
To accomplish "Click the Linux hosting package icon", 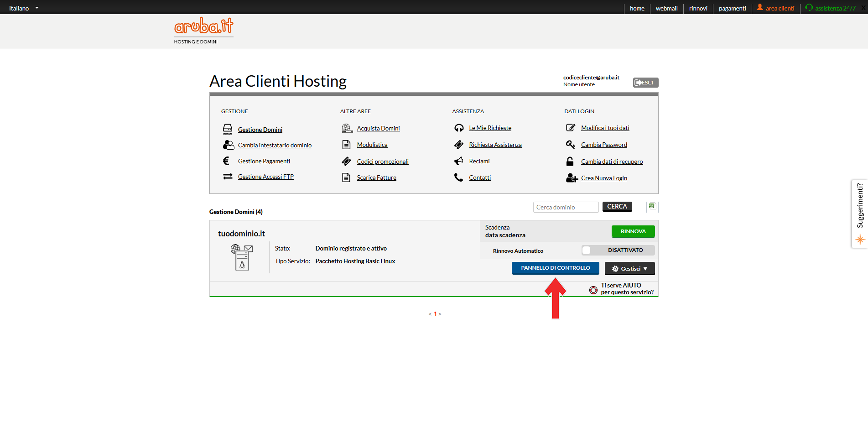I will (x=242, y=257).
